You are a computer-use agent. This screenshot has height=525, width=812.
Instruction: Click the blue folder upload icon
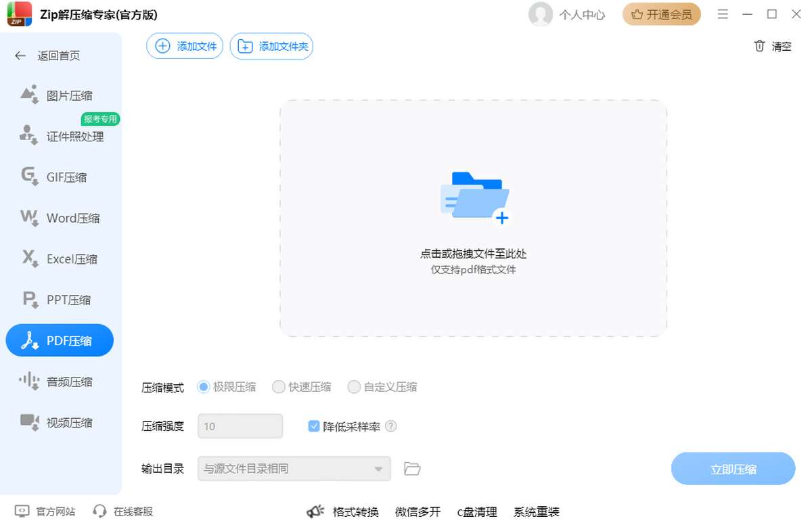tap(474, 196)
